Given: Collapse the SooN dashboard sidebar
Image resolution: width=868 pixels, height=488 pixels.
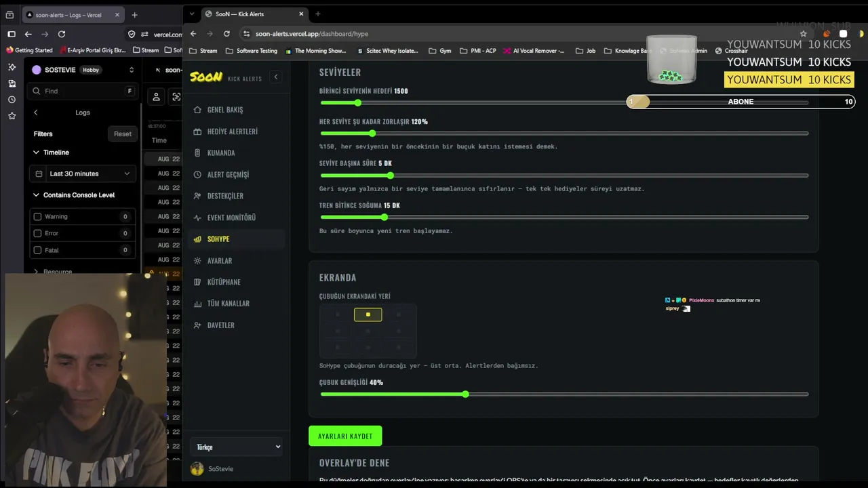Looking at the screenshot, I should 275,77.
